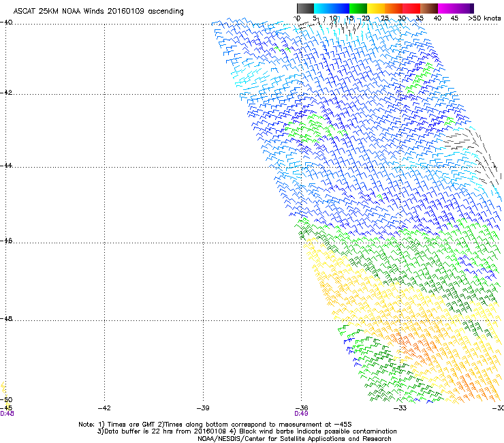Click the purple time stamp under -36 longitude
This screenshot has height=443, width=504.
pyautogui.click(x=301, y=414)
